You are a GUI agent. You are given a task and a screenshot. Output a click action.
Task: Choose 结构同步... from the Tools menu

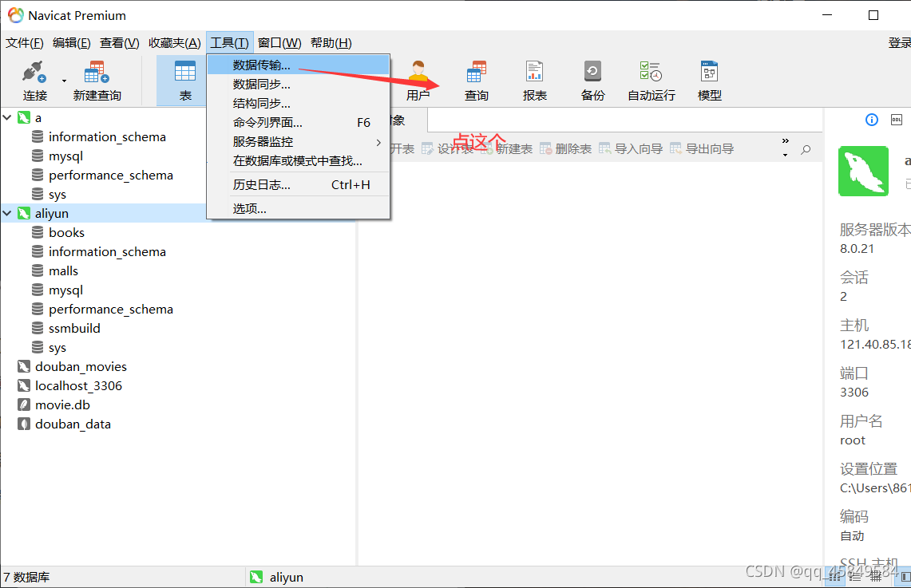298,104
